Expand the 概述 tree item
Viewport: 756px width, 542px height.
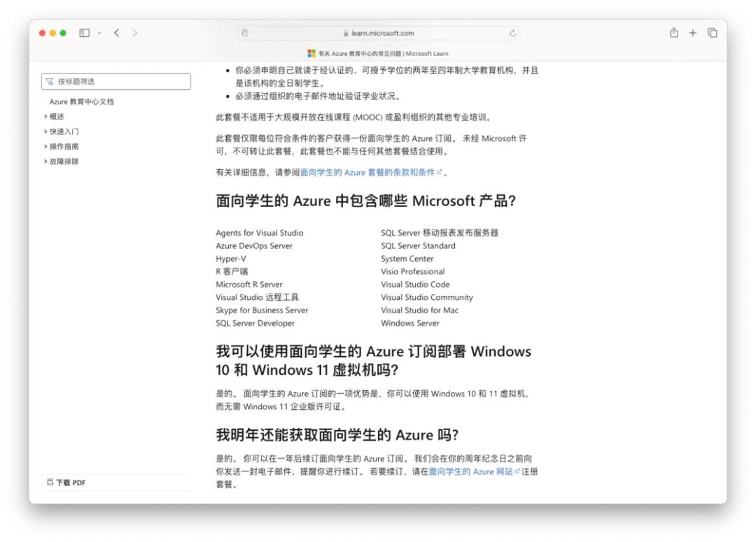pos(53,117)
